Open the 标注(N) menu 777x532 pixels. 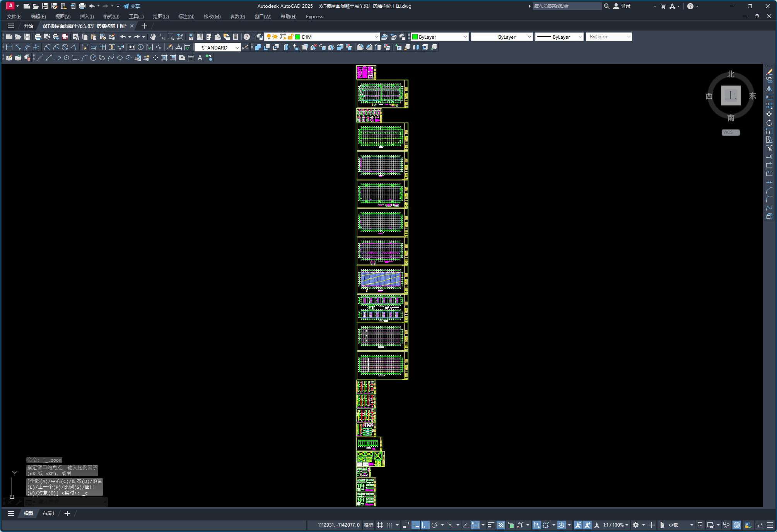tap(186, 16)
